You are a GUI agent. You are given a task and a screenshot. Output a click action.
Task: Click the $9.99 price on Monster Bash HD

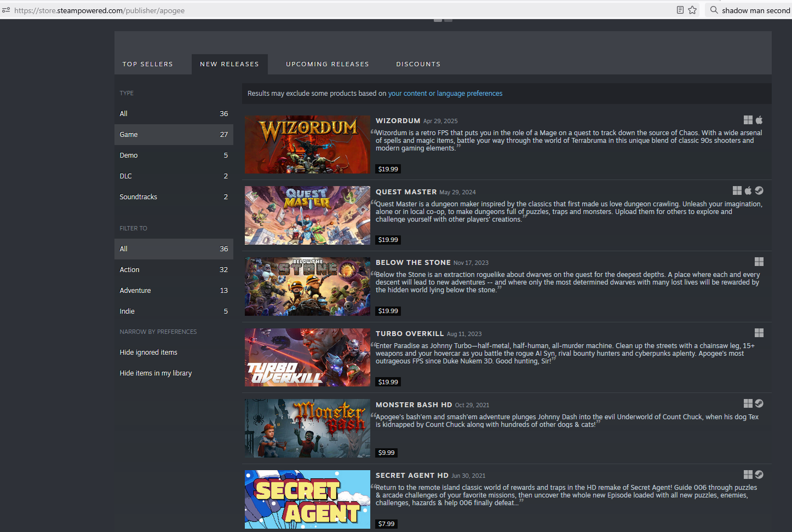(387, 453)
